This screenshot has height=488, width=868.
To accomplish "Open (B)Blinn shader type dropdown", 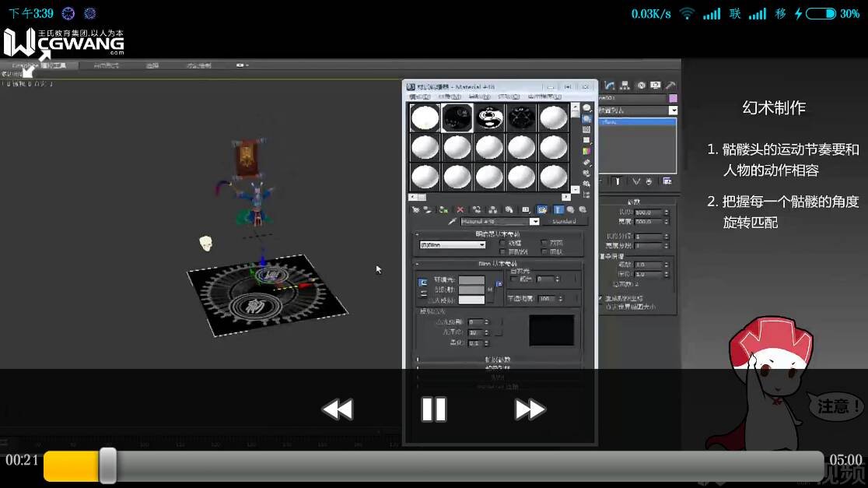I will [452, 245].
